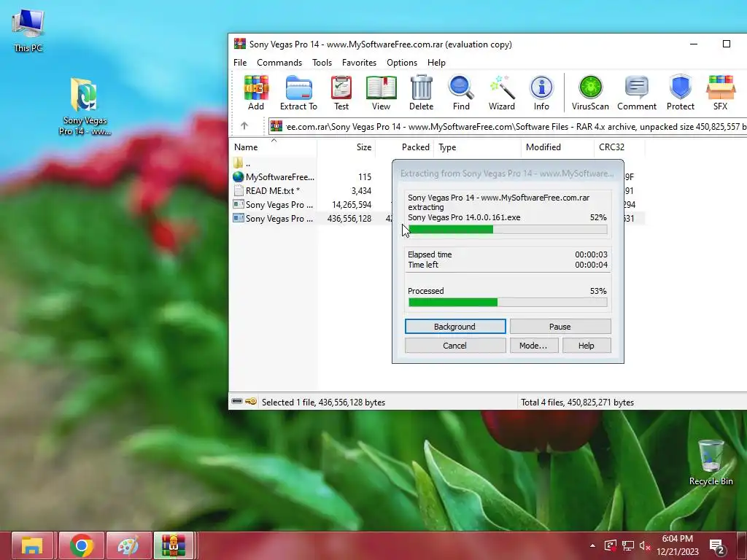
Task: Click the WinRAR taskbar icon
Action: (x=174, y=545)
